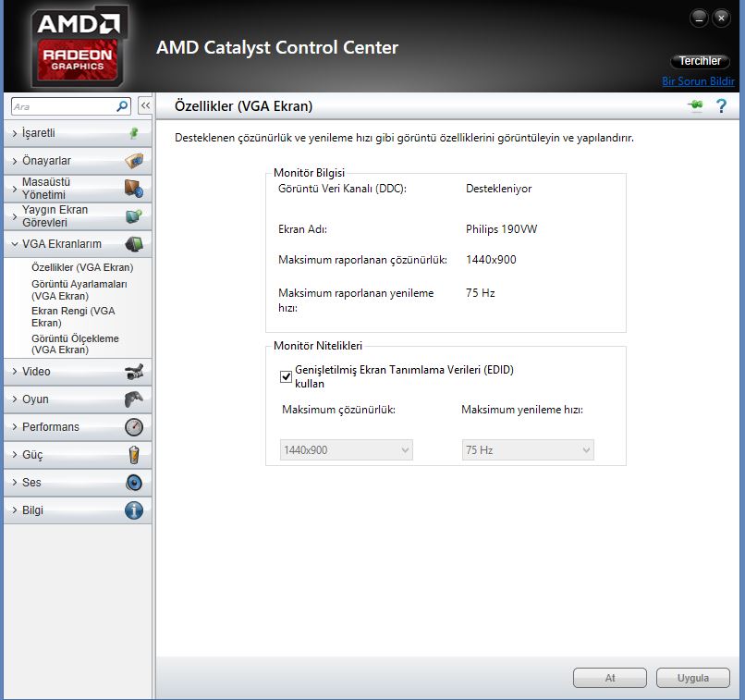
Task: Click the 75 Hz reported refresh value
Action: [x=481, y=293]
